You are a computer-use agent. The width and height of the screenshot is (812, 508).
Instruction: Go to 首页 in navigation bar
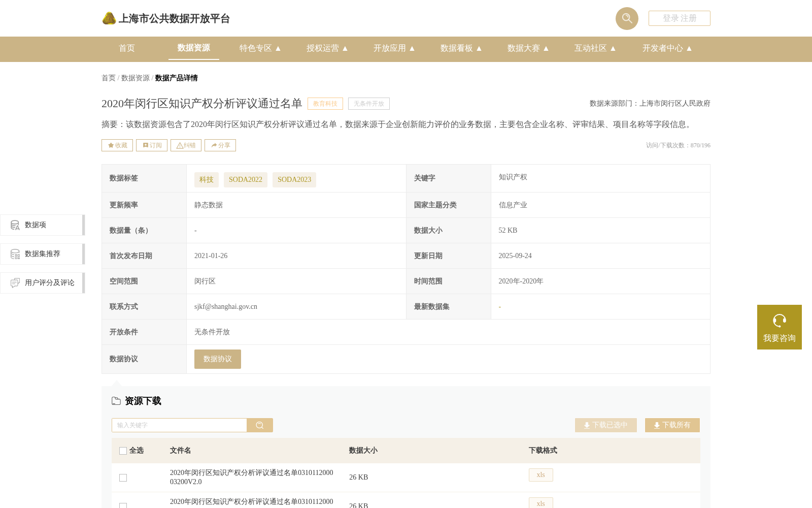coord(127,48)
